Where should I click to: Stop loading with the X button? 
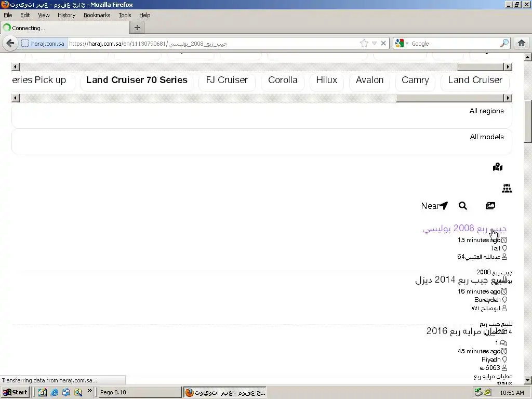coord(383,44)
